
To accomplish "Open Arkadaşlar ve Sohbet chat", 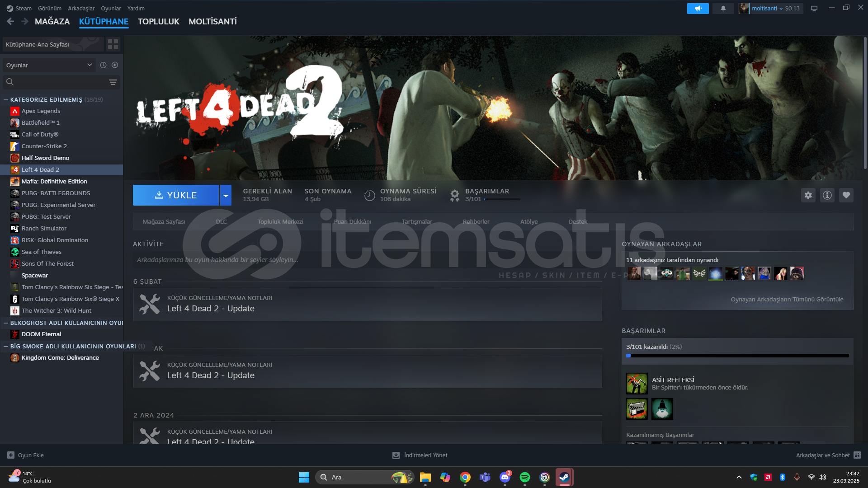I will point(829,455).
